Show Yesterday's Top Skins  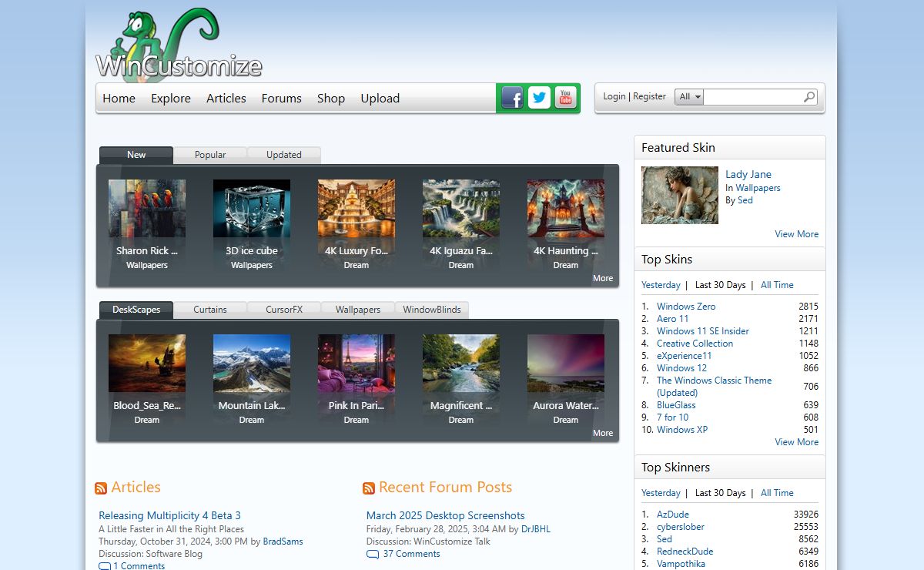coord(661,285)
